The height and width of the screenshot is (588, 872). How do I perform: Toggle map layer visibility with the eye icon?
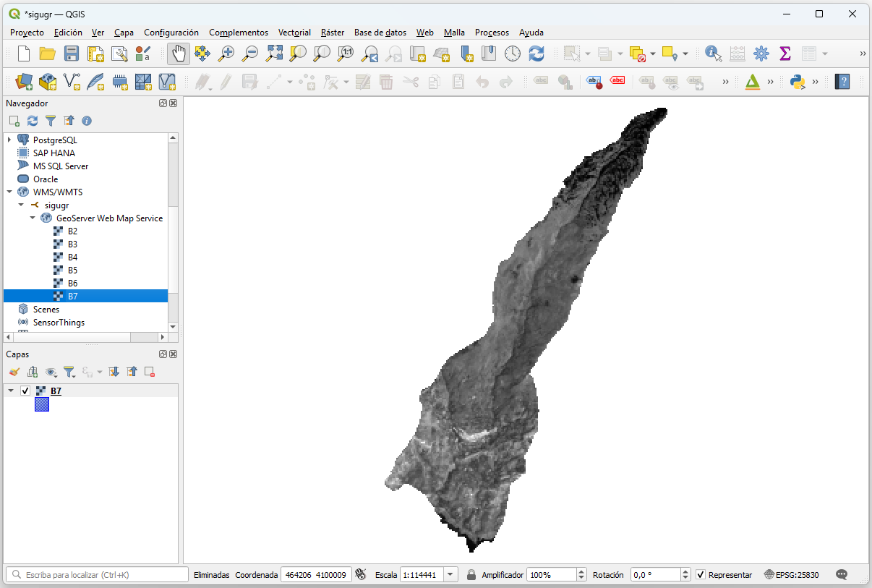coord(51,371)
